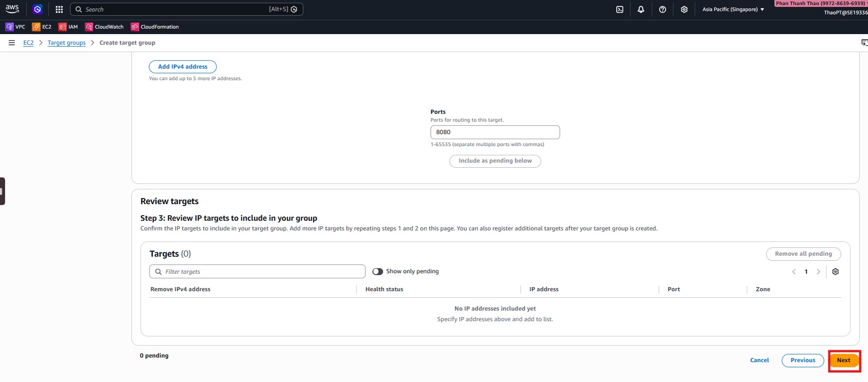
Task: Open the CloudFormation shortcut in favorites bar
Action: pos(155,27)
